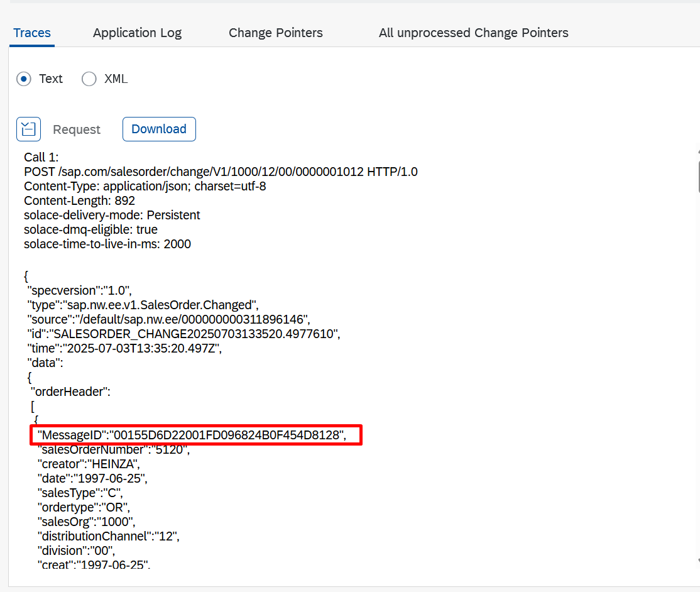The width and height of the screenshot is (700, 592).
Task: Open the Change Pointers tab
Action: pyautogui.click(x=275, y=33)
